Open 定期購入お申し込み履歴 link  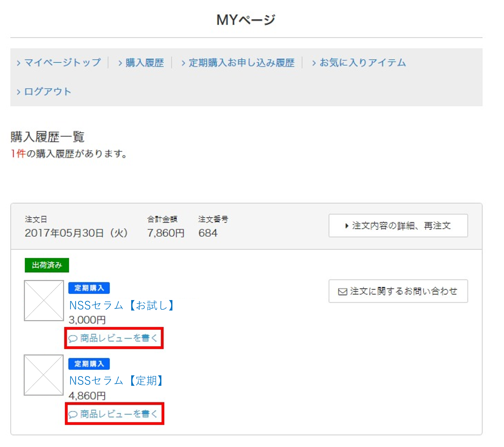click(x=241, y=63)
